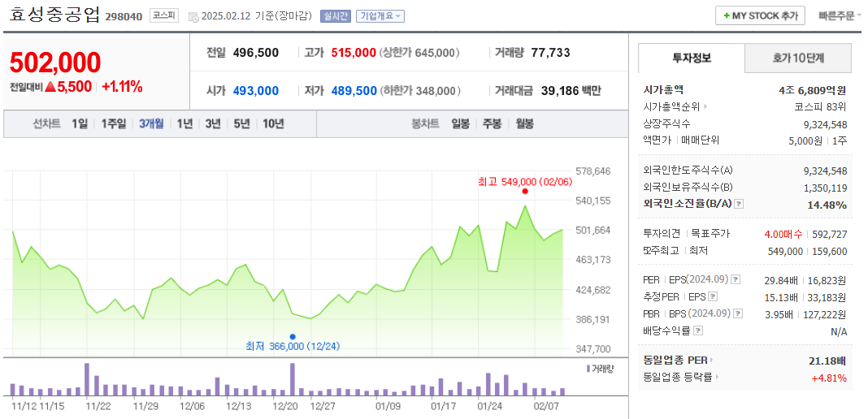Click the 전일 value 496,500
Screen dimensions: 868x419
[x=256, y=53]
